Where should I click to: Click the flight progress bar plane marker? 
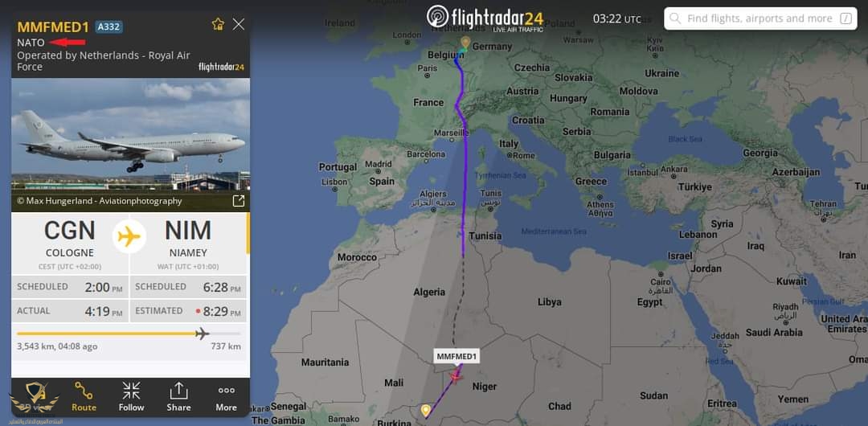pos(202,334)
